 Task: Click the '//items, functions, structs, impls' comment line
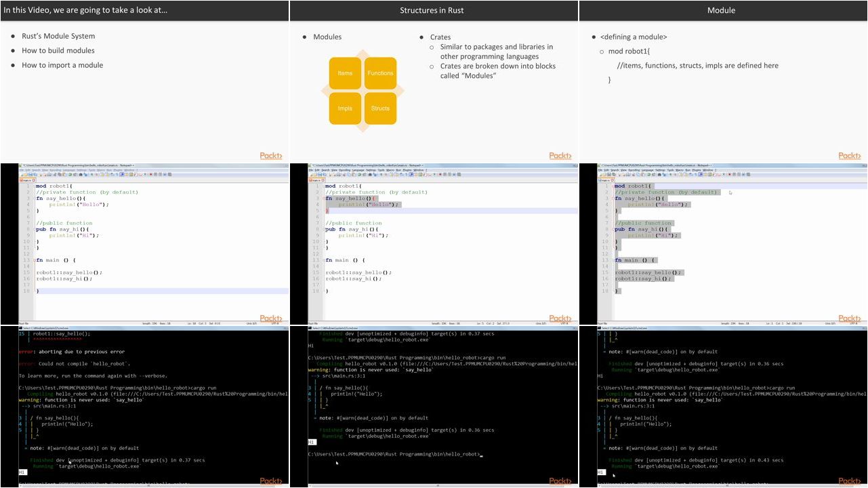pyautogui.click(x=698, y=66)
